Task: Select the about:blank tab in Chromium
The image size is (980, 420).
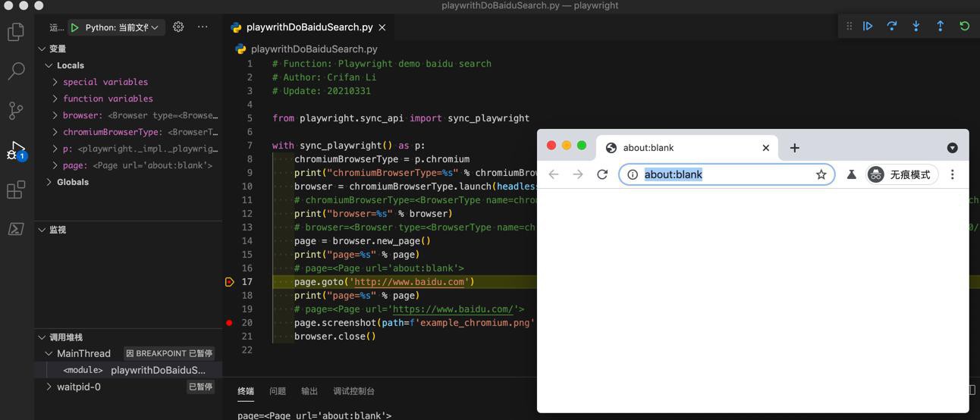Action: (x=687, y=148)
